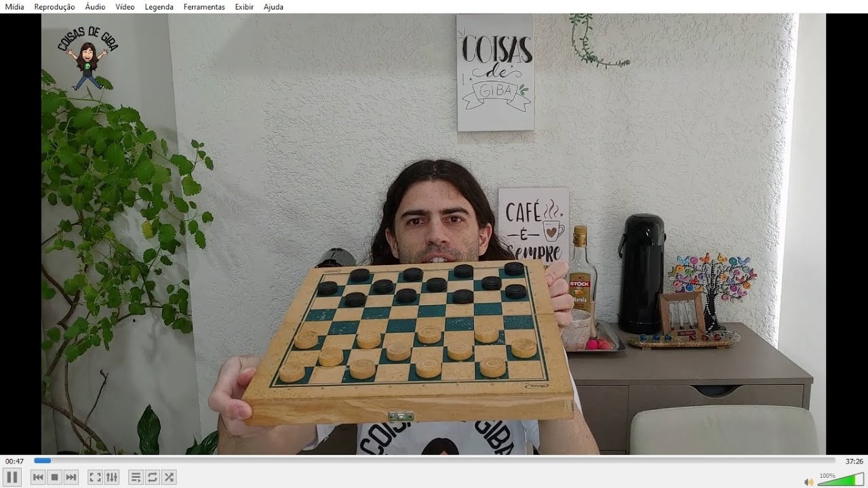Open the Mídia menu
This screenshot has height=488, width=868.
pos(14,7)
